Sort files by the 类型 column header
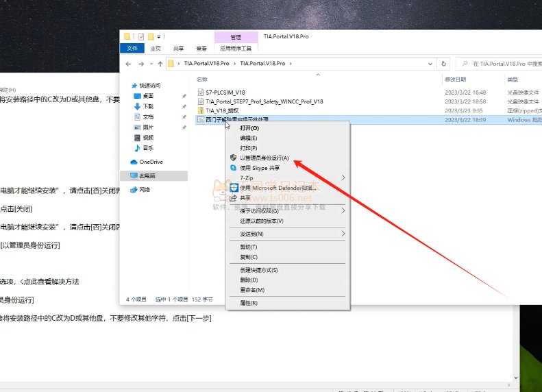 pos(513,79)
